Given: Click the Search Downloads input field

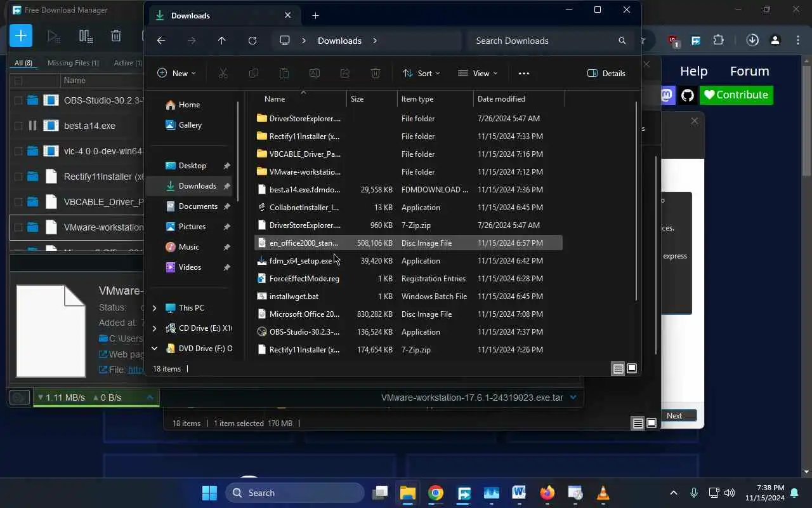Looking at the screenshot, I should 551,41.
